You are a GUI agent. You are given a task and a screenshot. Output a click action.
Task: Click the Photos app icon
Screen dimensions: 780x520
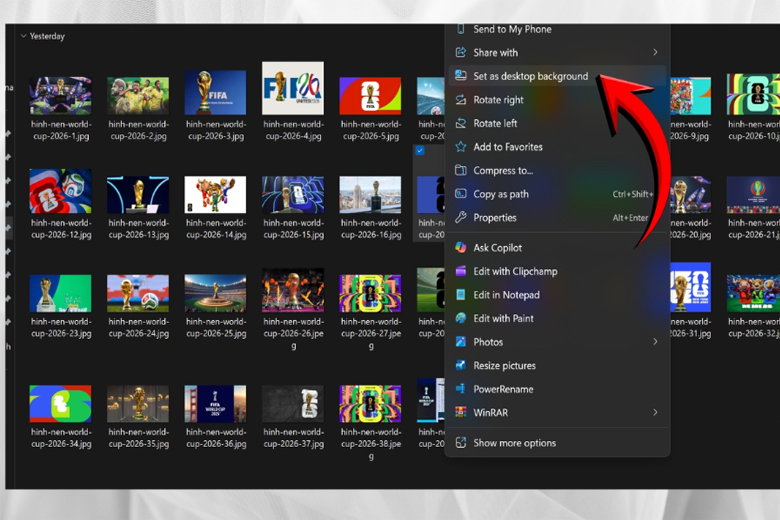click(461, 342)
